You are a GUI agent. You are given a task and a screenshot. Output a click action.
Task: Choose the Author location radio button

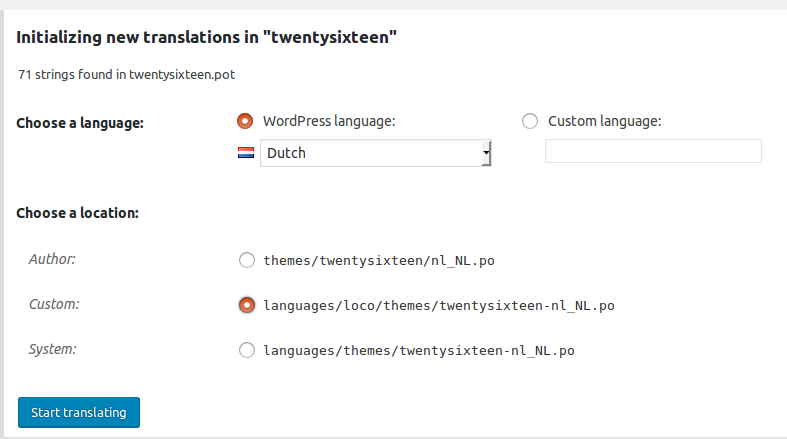[247, 261]
